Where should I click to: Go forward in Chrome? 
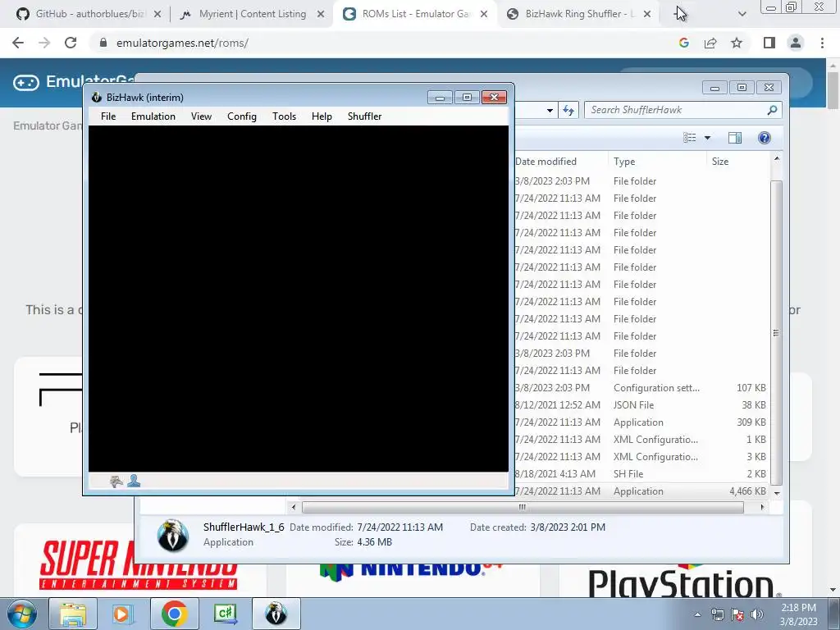pos(44,43)
